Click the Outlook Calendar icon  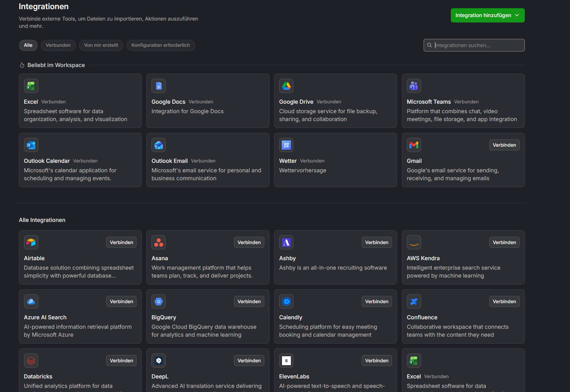[x=31, y=145]
